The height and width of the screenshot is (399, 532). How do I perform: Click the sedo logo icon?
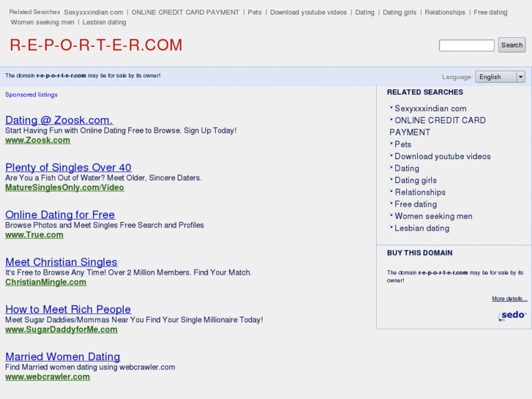tap(512, 316)
